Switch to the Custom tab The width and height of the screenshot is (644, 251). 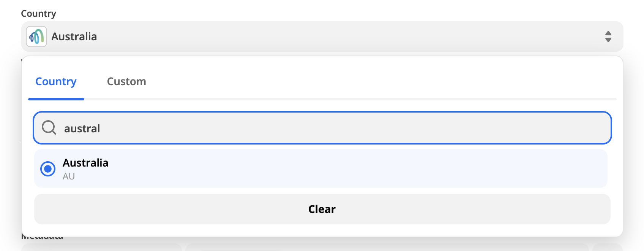[126, 81]
